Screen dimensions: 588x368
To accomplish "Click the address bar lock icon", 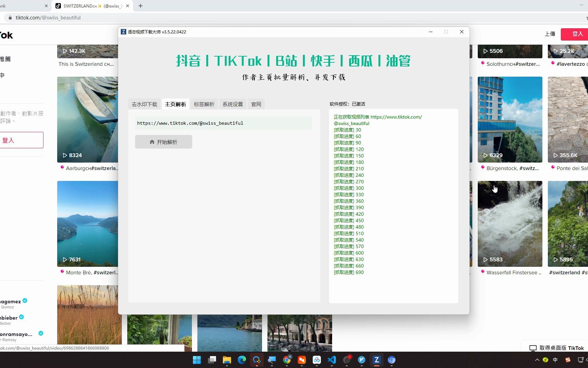I will pos(10,18).
